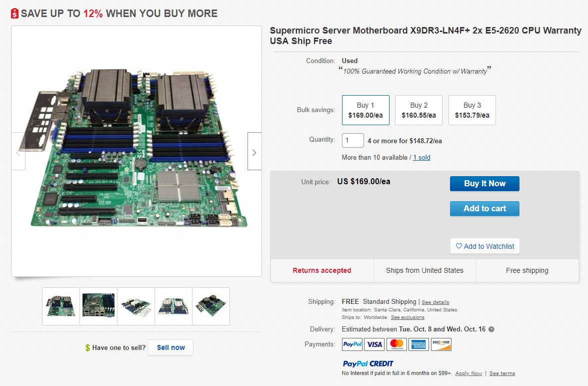Click the American Express card icon
588x386 pixels.
click(418, 344)
